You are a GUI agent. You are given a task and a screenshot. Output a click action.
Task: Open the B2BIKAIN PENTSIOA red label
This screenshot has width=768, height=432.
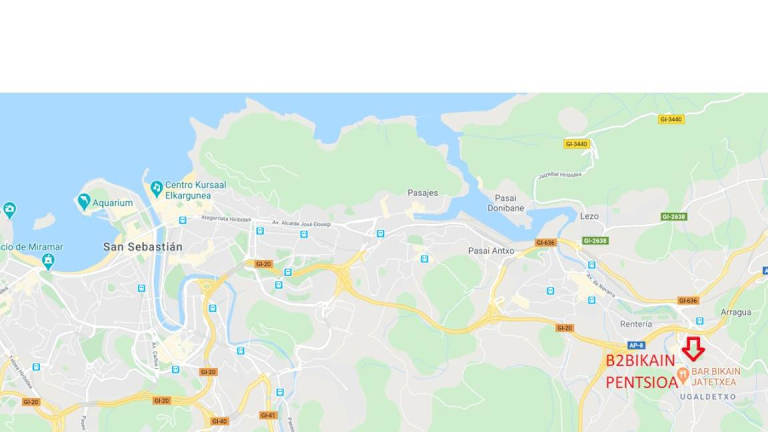[x=642, y=372]
